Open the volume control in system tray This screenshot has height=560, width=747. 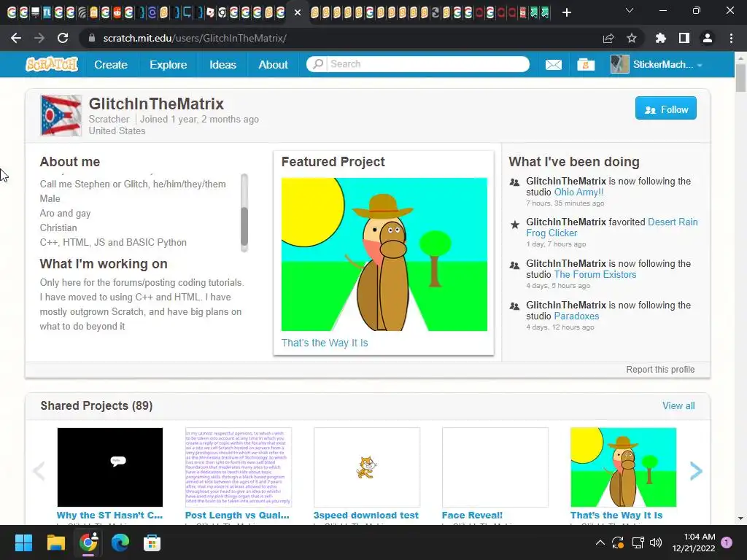656,542
